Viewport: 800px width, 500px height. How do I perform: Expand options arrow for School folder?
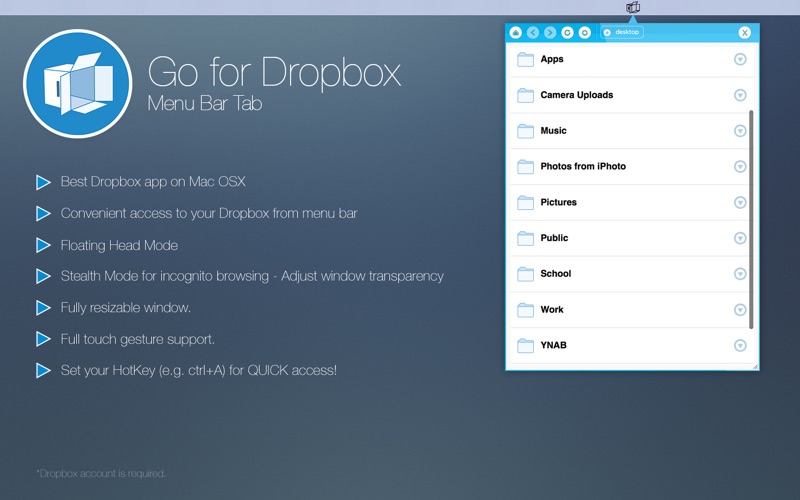tap(740, 273)
